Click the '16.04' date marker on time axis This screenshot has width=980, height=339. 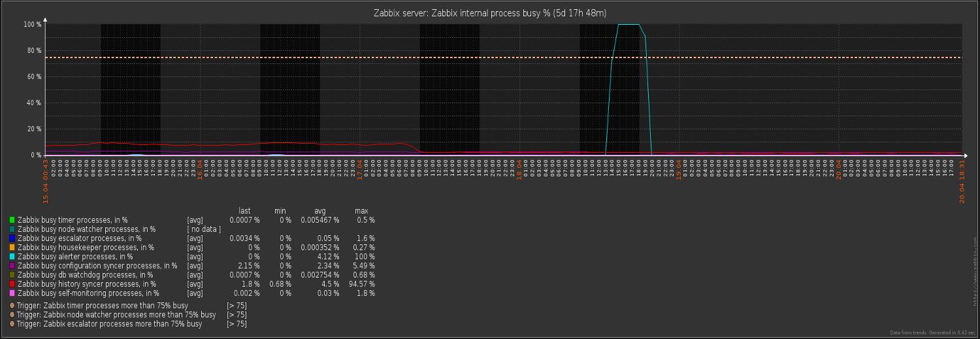(x=200, y=169)
